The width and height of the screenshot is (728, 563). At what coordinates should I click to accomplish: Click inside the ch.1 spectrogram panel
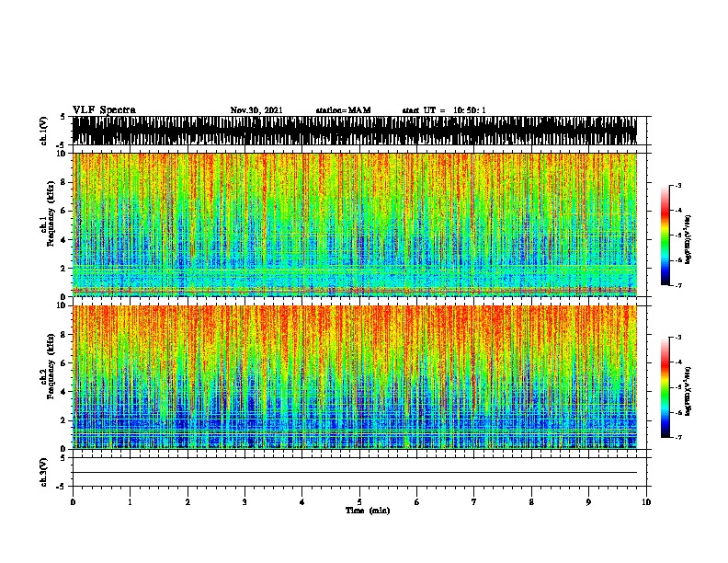coord(355,224)
